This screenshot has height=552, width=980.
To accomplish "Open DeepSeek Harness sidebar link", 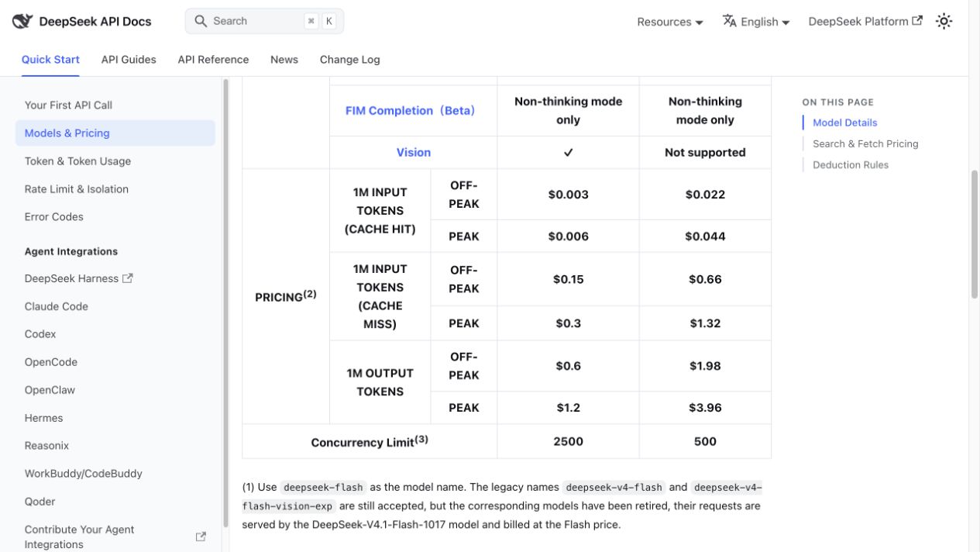I will click(x=115, y=278).
